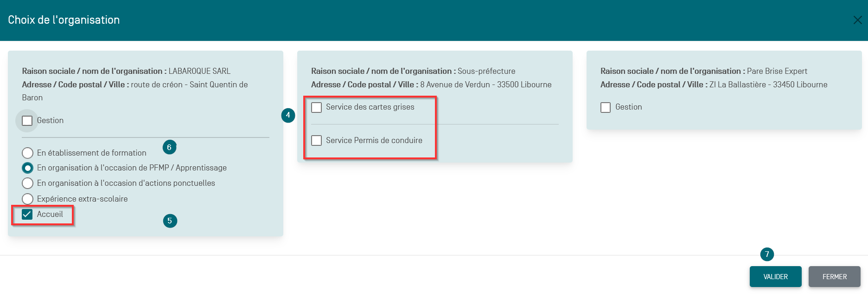This screenshot has height=294, width=868.
Task: Check Gestion for LABAROQUE SARL
Action: [x=27, y=121]
